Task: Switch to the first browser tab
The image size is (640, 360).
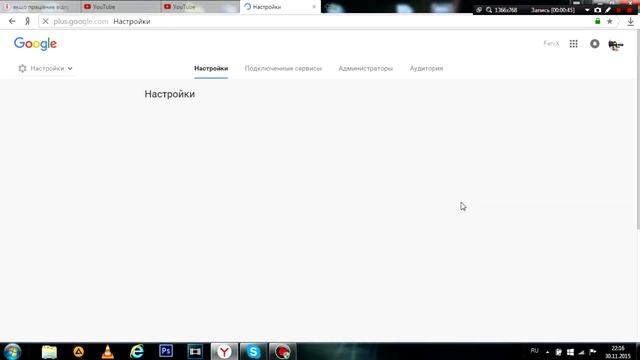Action: [40, 7]
